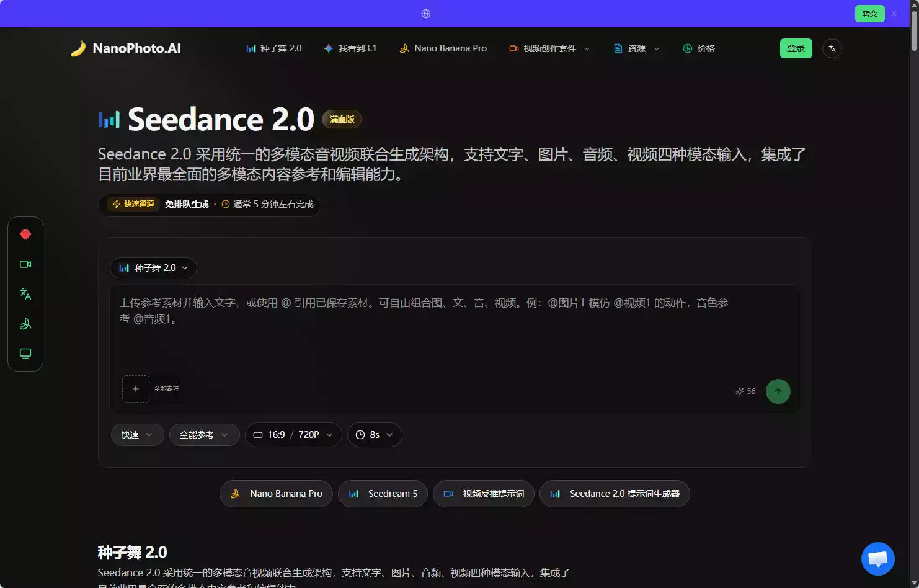Screen dimensions: 919x588
Task: Open the 种子舞 2.0 model selector dropdown
Action: point(153,268)
